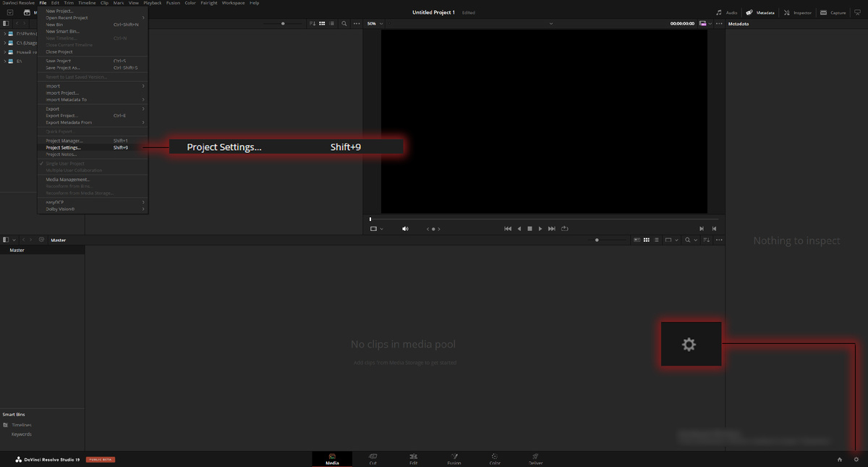Open the Open Recent Project submenu
The height and width of the screenshot is (467, 868).
click(x=93, y=18)
